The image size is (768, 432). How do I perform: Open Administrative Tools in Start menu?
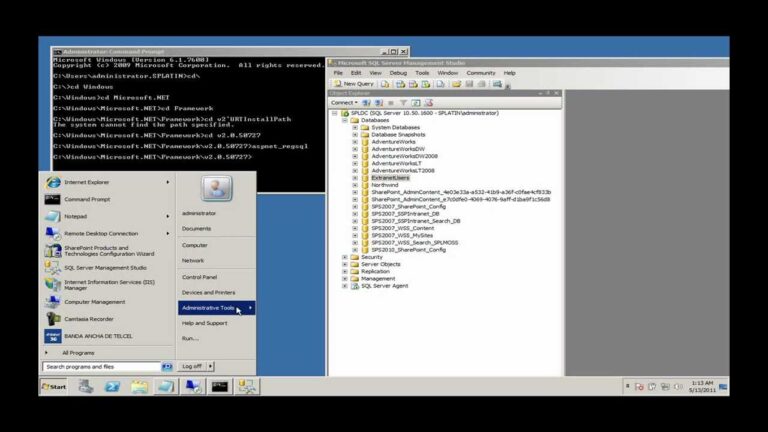216,308
